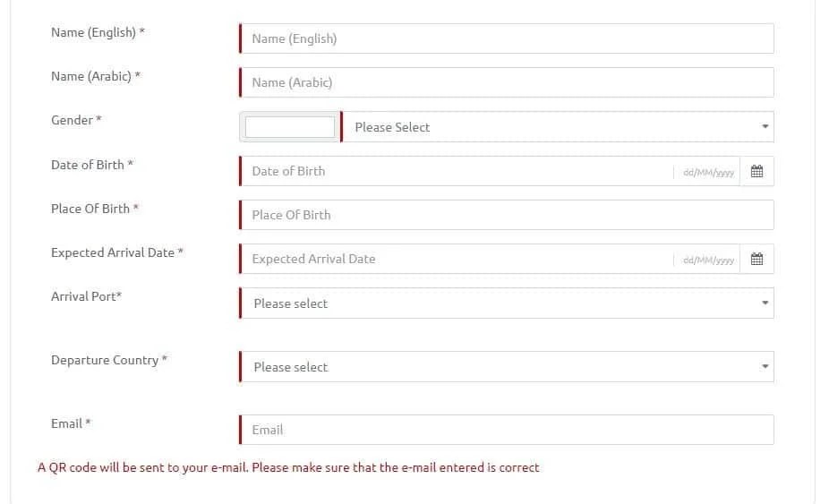Select the Expected Arrival Date input field
829x504 pixels.
457,259
